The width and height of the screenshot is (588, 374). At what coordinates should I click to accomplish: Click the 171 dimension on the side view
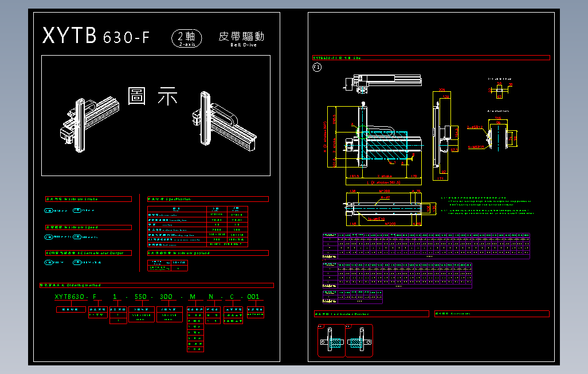(x=441, y=178)
